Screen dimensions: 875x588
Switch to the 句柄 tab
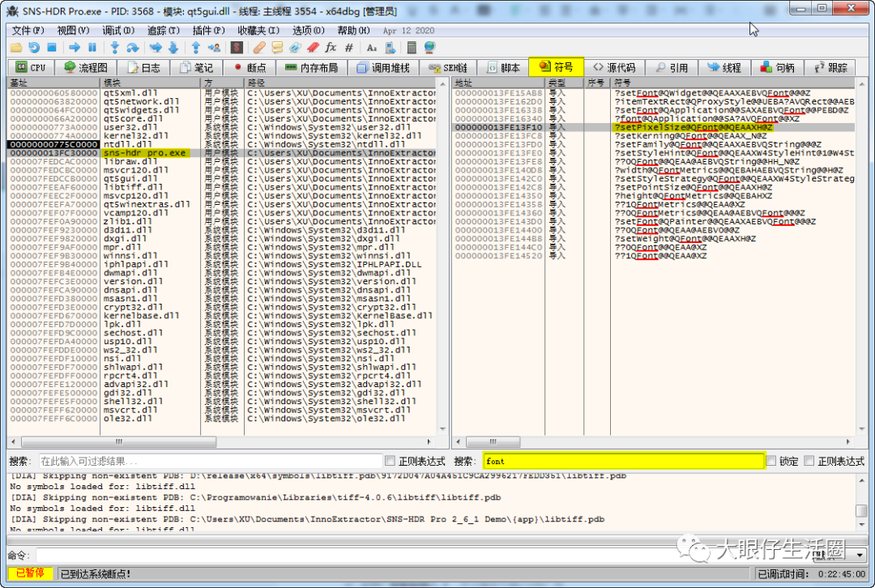pyautogui.click(x=777, y=67)
